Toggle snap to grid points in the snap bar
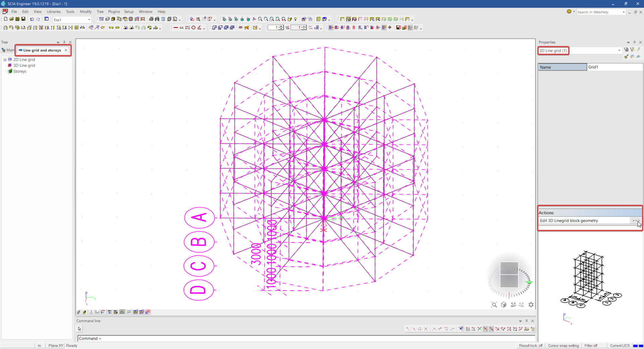644x349 pixels. click(x=468, y=329)
